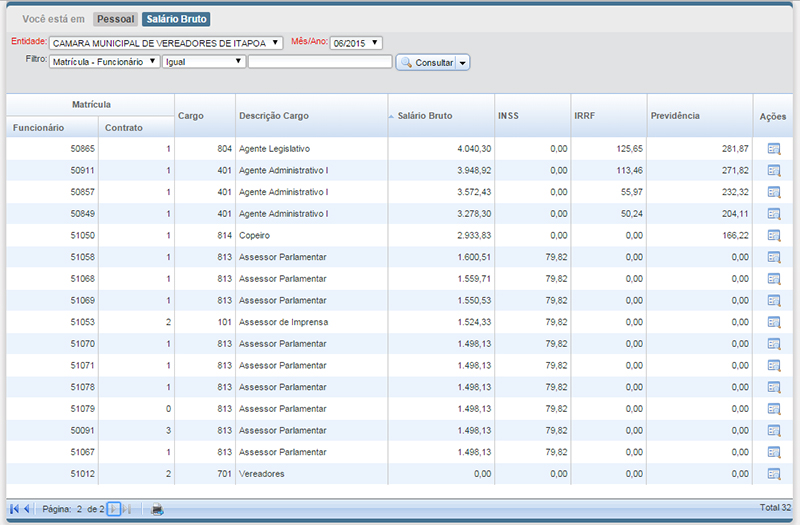The image size is (800, 525).
Task: Open details icon for matrícula 50865
Action: pos(774,149)
